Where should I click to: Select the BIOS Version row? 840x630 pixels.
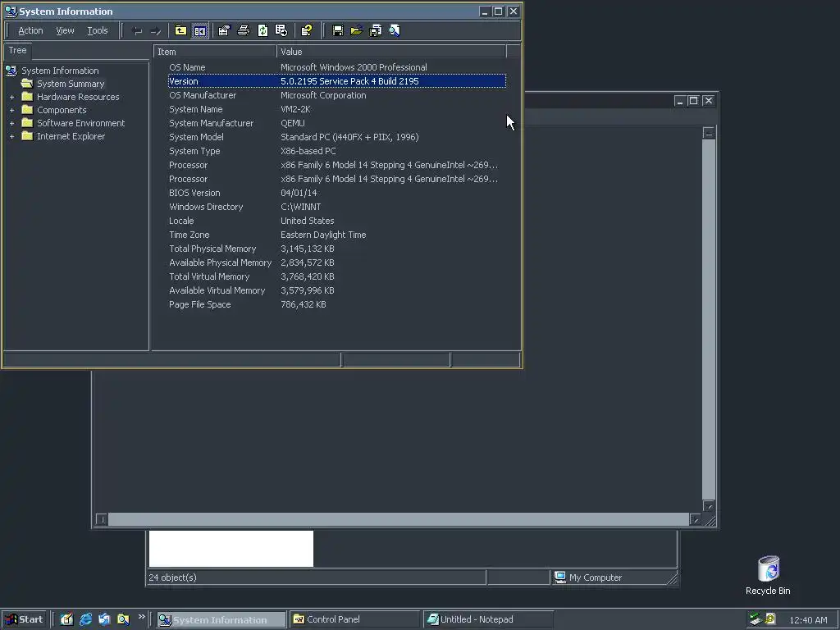pyautogui.click(x=337, y=193)
